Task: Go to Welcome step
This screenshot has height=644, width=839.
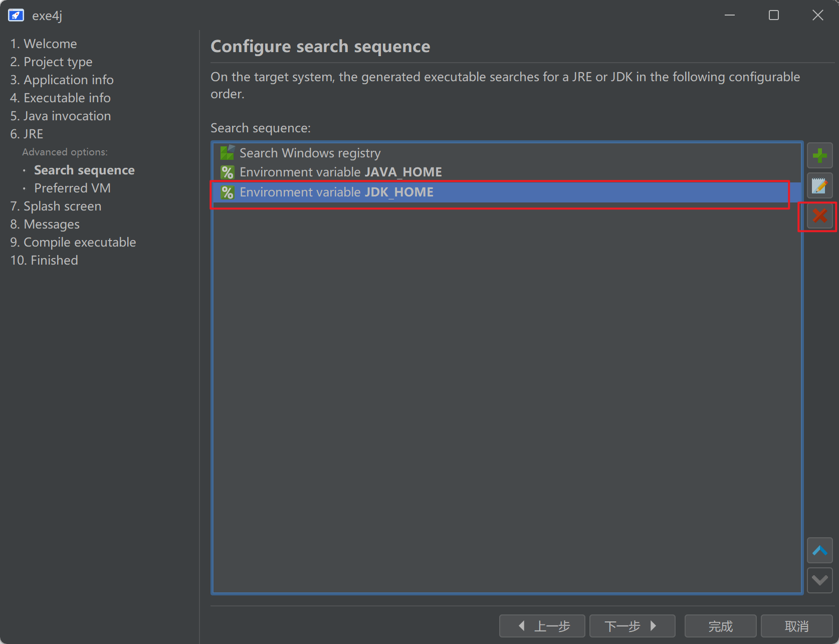Action: pos(44,44)
